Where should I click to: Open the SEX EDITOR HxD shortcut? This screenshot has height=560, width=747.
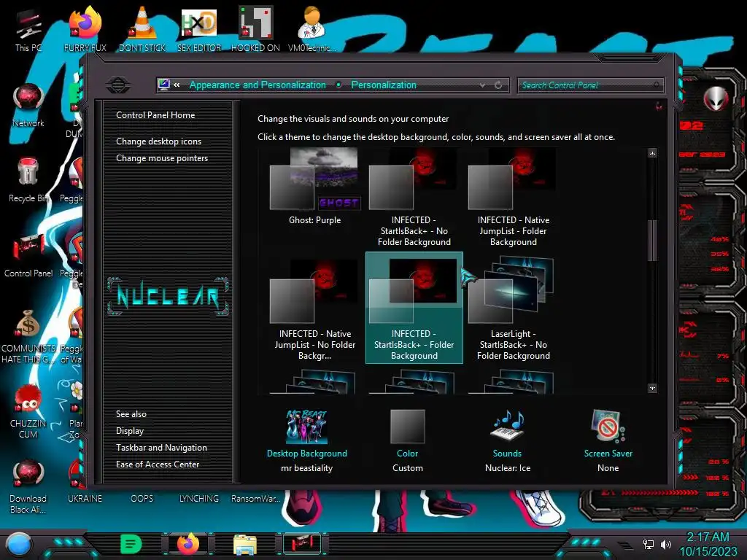click(x=199, y=29)
